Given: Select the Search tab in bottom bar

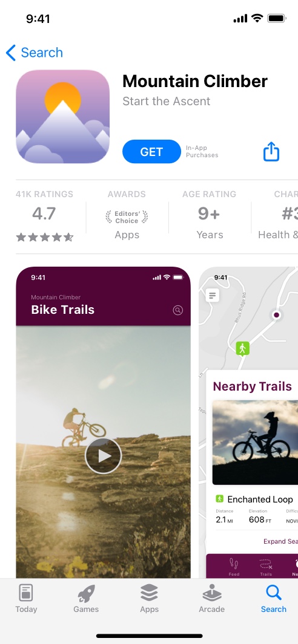Looking at the screenshot, I should coord(274,599).
